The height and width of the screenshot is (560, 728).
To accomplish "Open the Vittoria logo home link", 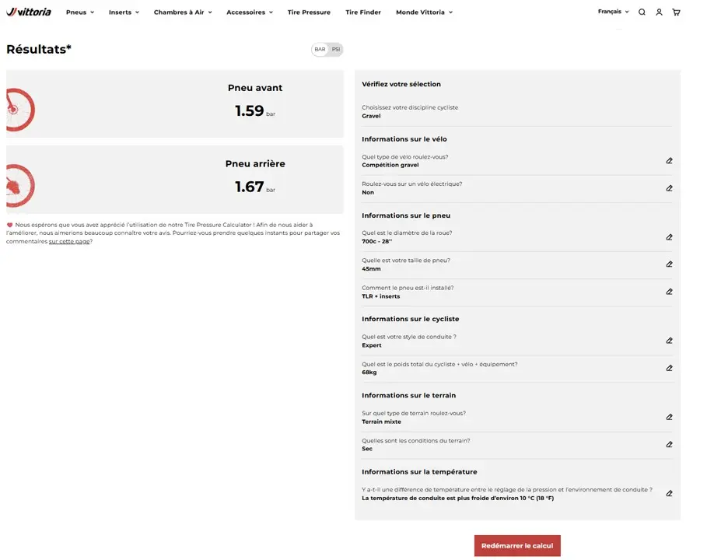I will [29, 12].
